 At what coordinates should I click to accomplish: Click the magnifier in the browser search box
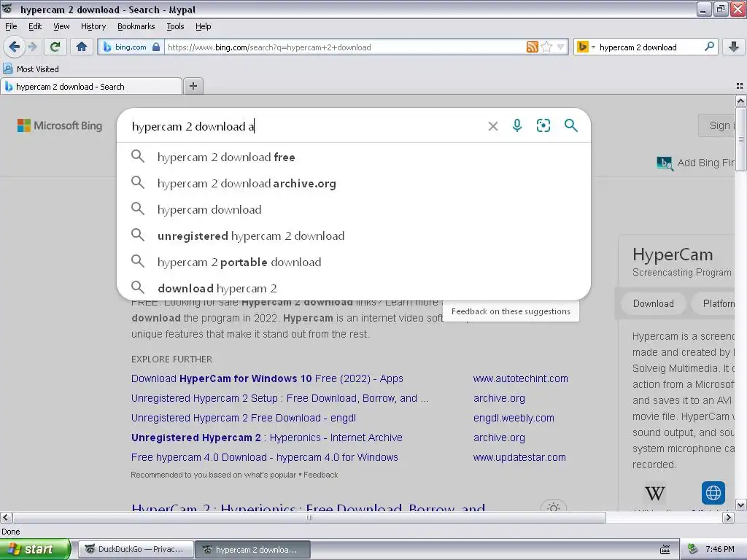point(709,47)
